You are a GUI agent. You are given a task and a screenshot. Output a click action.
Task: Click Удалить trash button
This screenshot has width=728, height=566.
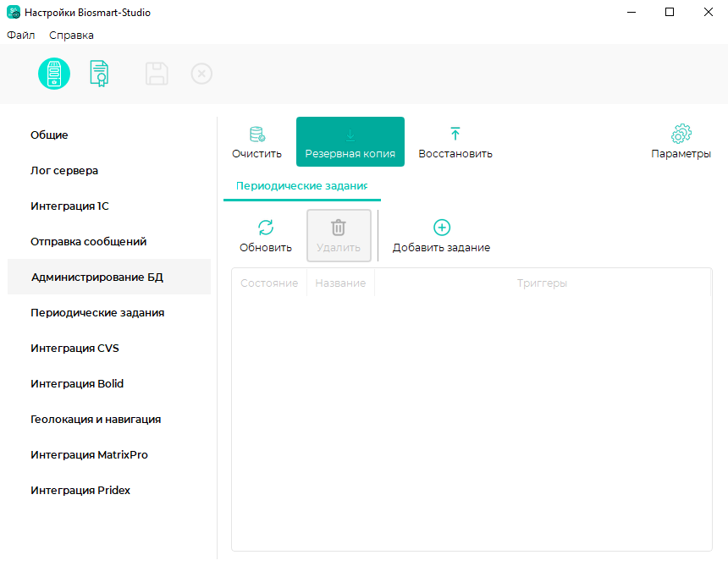[x=339, y=236]
